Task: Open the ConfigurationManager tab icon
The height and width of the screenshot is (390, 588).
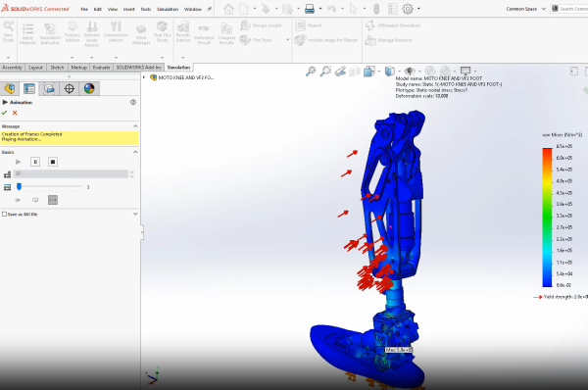Action: tap(49, 88)
